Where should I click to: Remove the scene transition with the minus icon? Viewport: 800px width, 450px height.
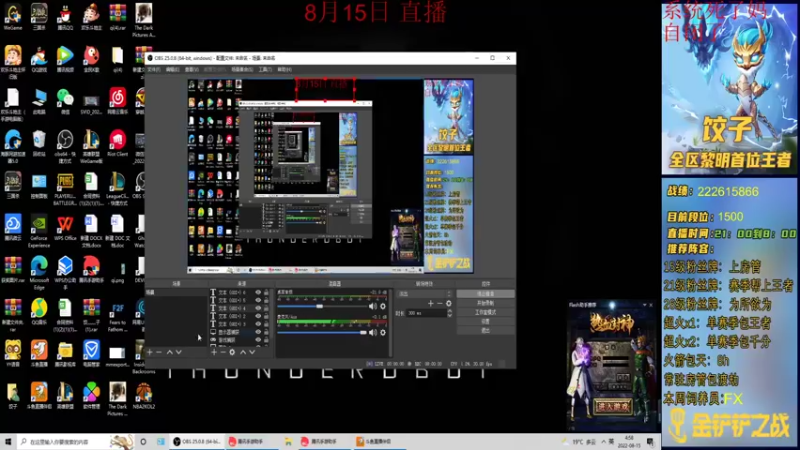(440, 304)
